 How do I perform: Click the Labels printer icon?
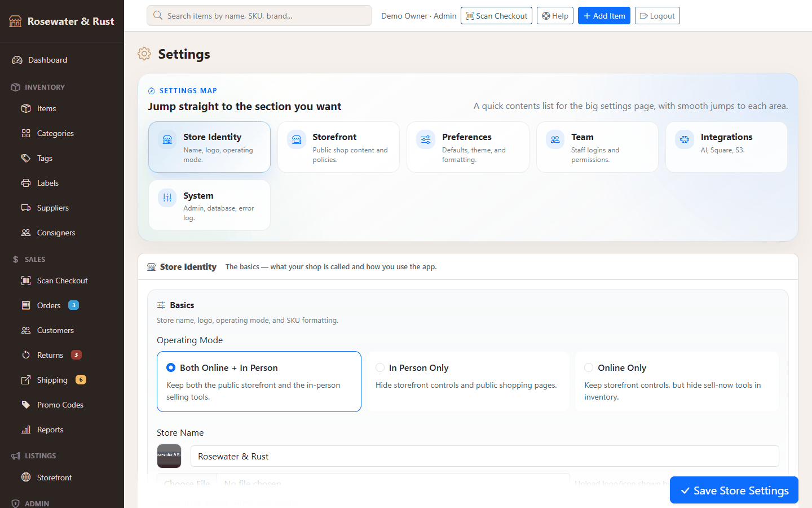(x=26, y=183)
